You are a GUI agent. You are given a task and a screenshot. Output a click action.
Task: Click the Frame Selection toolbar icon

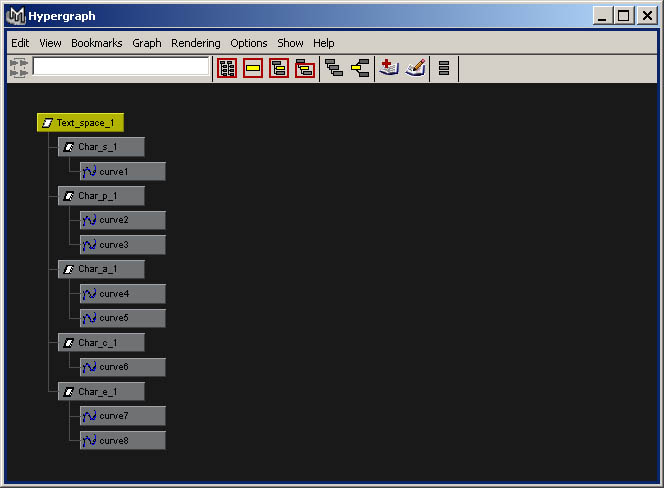pyautogui.click(x=253, y=68)
